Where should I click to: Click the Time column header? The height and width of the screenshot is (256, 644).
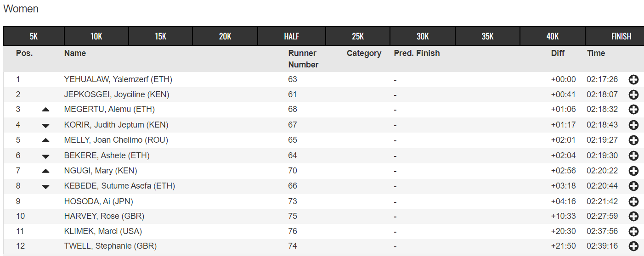click(596, 53)
